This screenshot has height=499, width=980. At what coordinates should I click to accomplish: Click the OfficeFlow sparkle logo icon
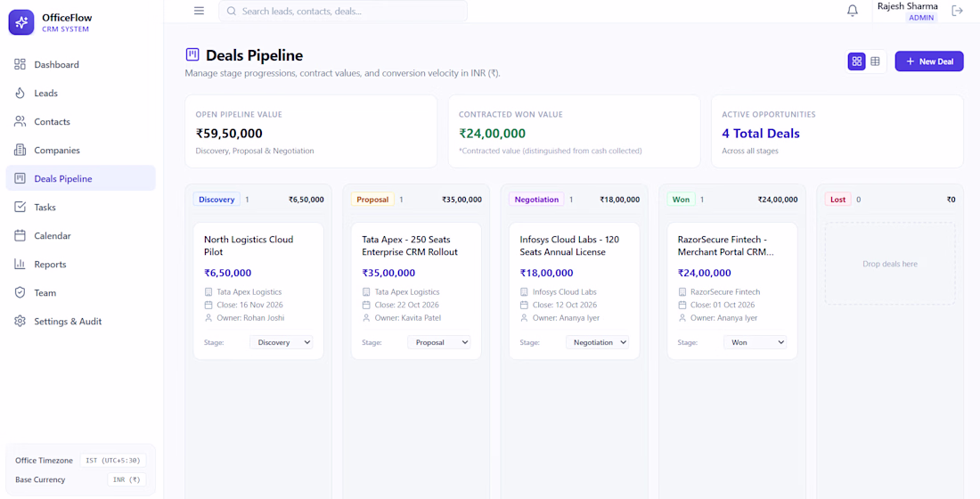21,22
